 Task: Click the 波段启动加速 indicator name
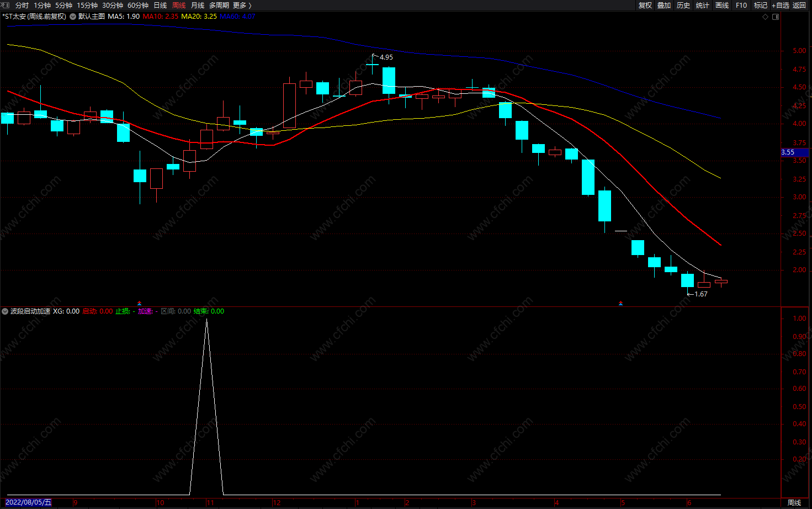pyautogui.click(x=30, y=311)
